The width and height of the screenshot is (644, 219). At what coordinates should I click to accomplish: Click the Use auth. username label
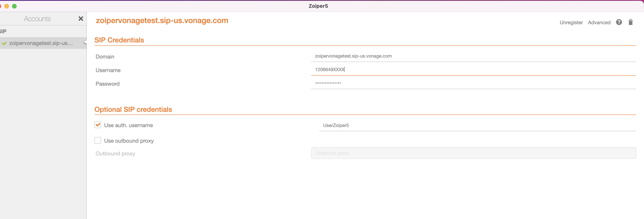pos(129,125)
